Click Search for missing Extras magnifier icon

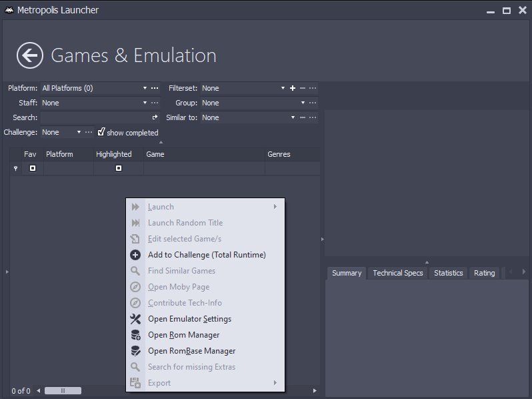(x=135, y=367)
